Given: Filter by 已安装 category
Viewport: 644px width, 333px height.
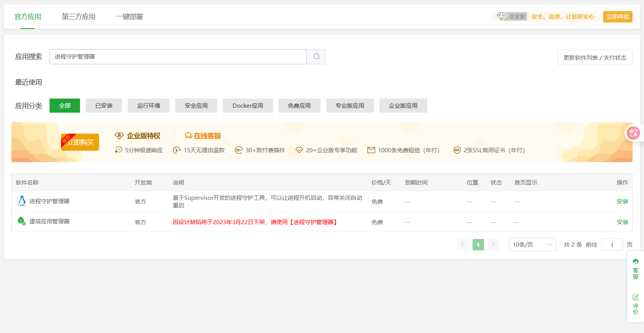Looking at the screenshot, I should click(x=104, y=106).
